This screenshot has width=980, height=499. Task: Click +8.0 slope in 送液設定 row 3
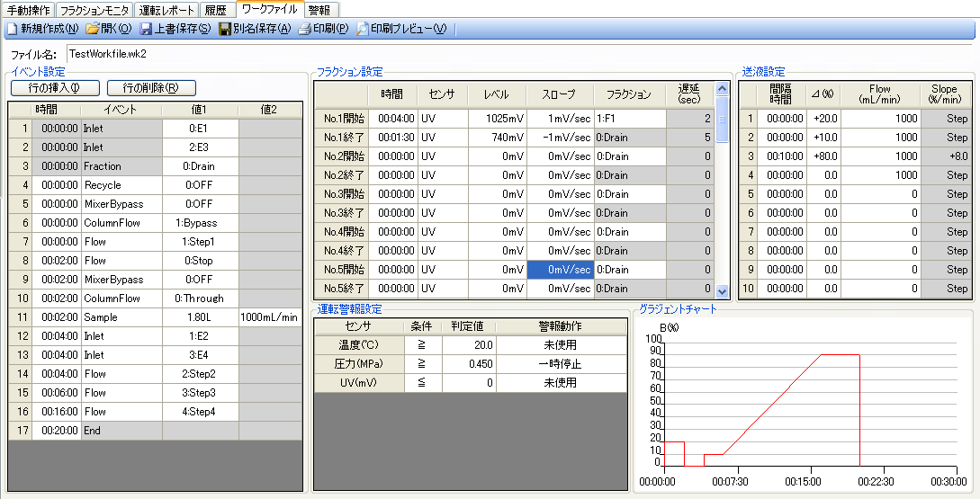tap(944, 156)
